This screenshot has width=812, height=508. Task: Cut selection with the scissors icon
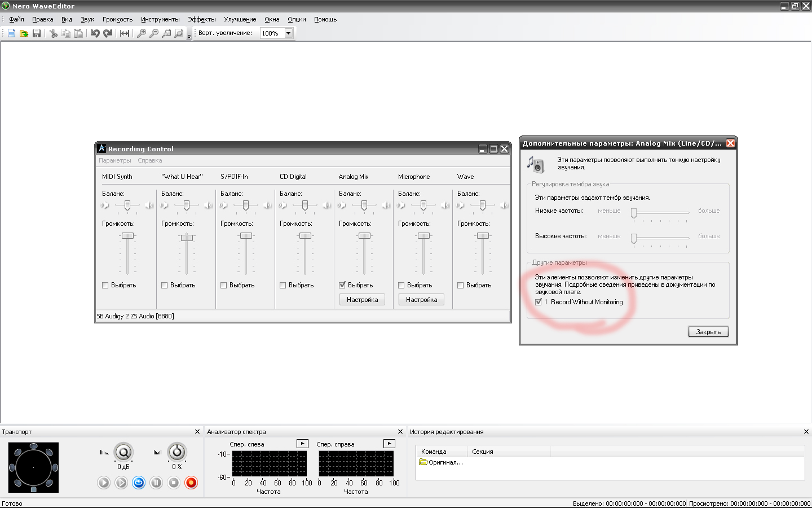tap(54, 33)
